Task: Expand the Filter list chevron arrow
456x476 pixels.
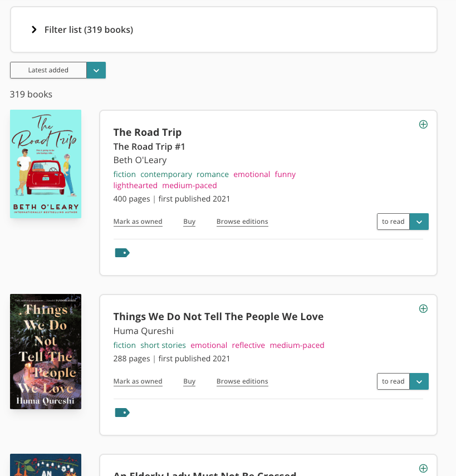Action: click(34, 30)
